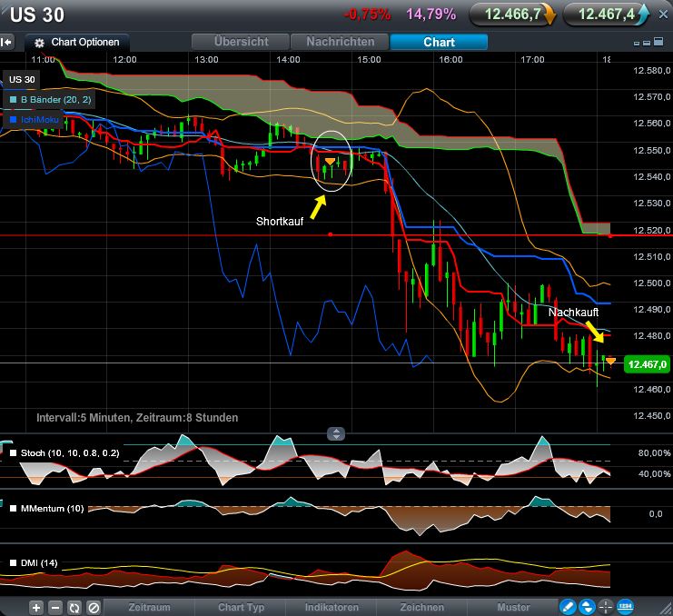Click the blue up/down arrows icon
Viewport: 673px width, 616px height.
click(587, 607)
